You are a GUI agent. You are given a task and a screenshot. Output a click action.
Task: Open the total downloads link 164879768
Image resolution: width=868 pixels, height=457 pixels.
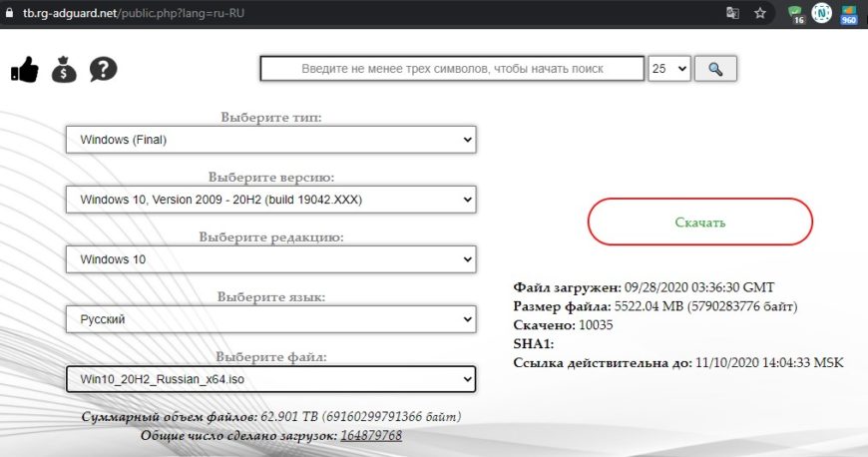coord(371,435)
